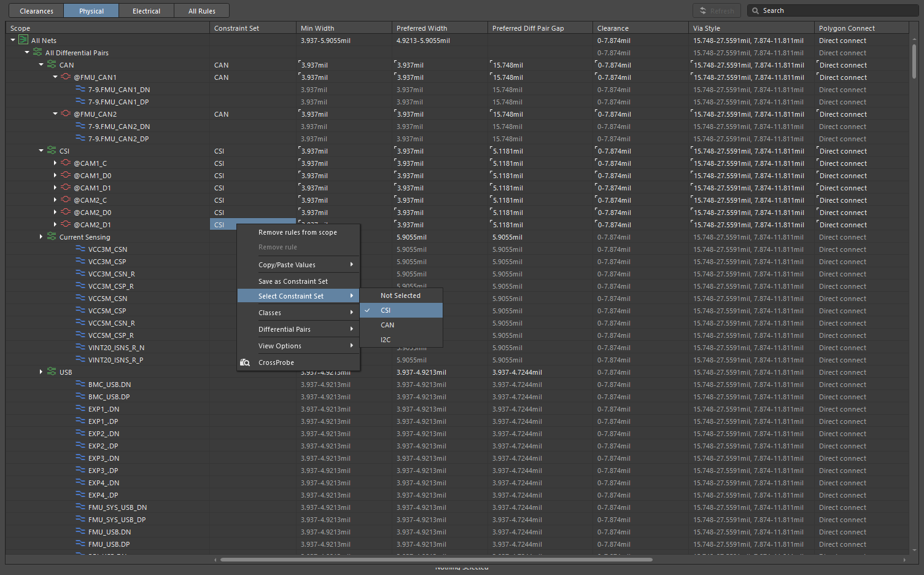Screen dimensions: 924x575
Task: Click the CrossProbe camera icon in context menu
Action: 245,362
